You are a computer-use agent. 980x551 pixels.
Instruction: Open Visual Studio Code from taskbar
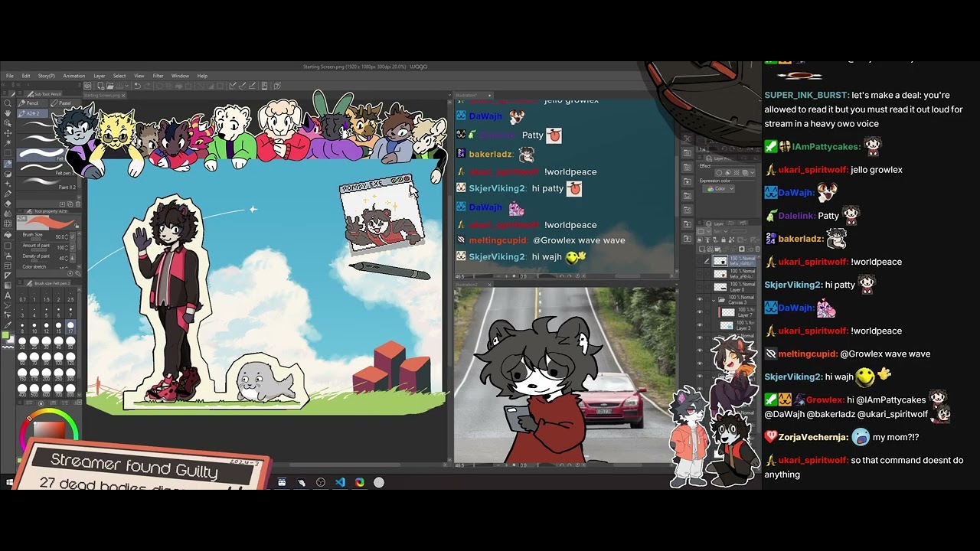(x=340, y=482)
